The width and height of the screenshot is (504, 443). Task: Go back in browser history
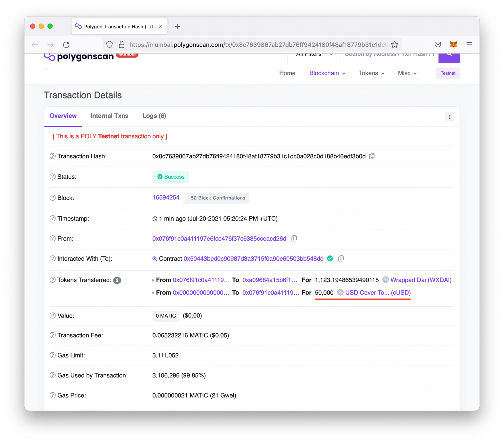coord(35,45)
